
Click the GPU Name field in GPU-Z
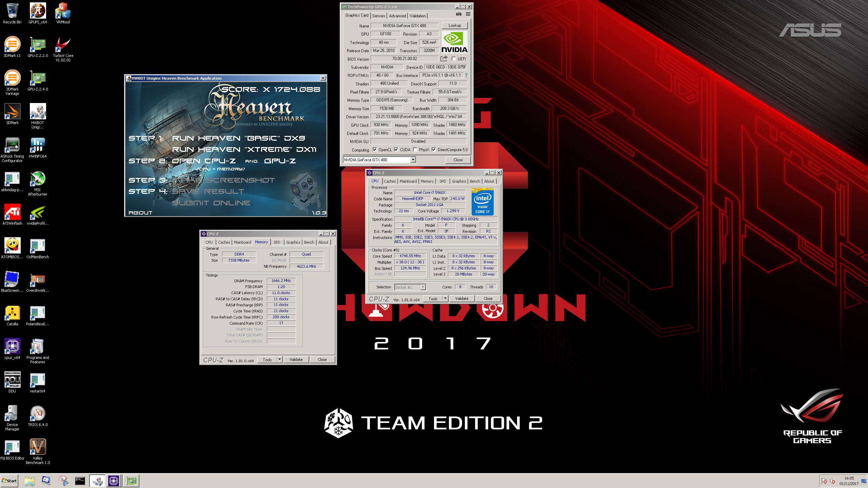pyautogui.click(x=405, y=26)
